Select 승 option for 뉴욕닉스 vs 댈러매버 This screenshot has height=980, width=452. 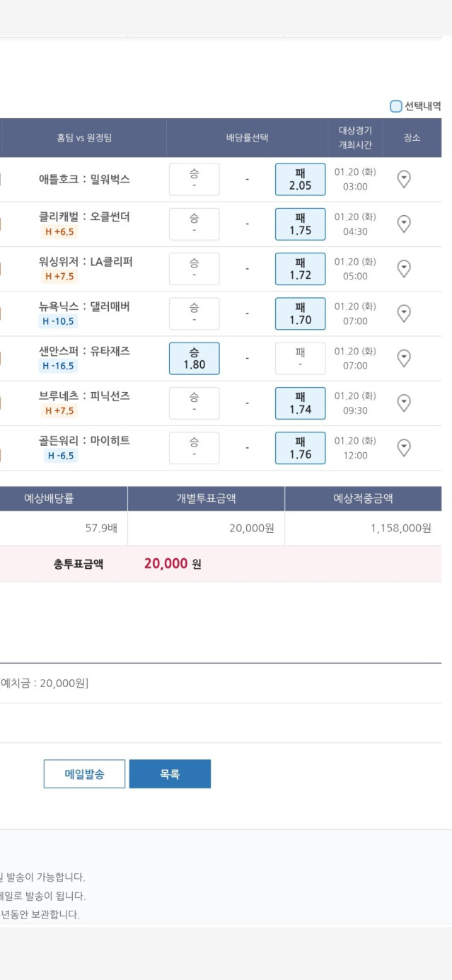pyautogui.click(x=194, y=313)
